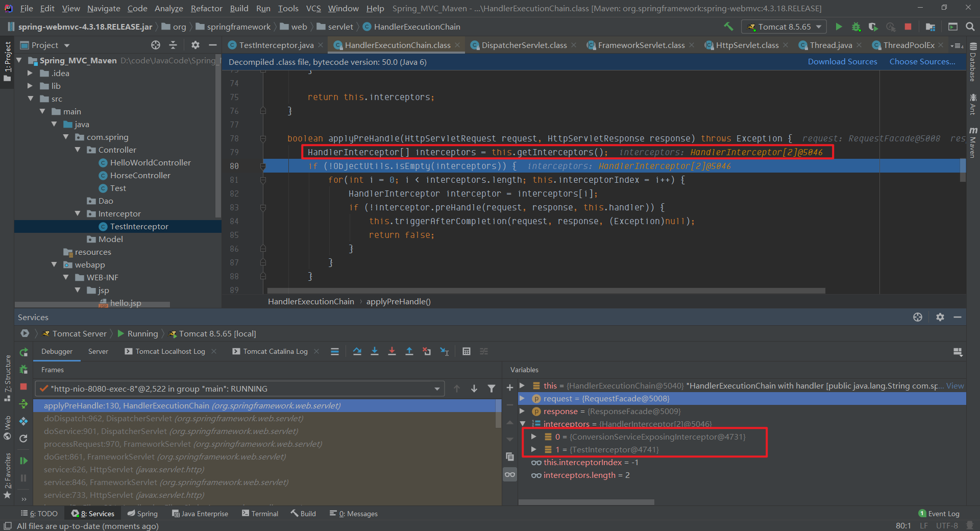Screen dimensions: 980x531
Task: Click Step Over in debugger toolbar
Action: coord(357,351)
